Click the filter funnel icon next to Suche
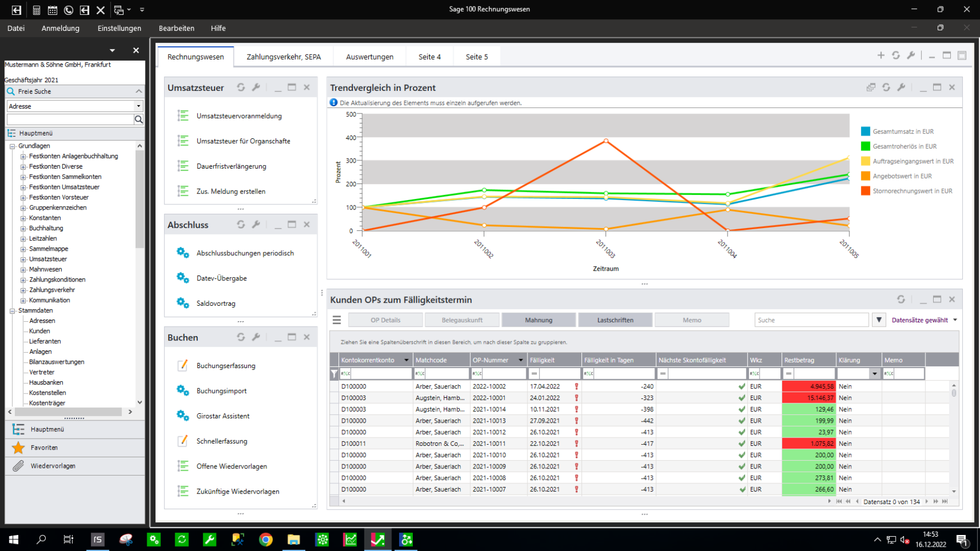The width and height of the screenshot is (980, 551). pos(879,320)
